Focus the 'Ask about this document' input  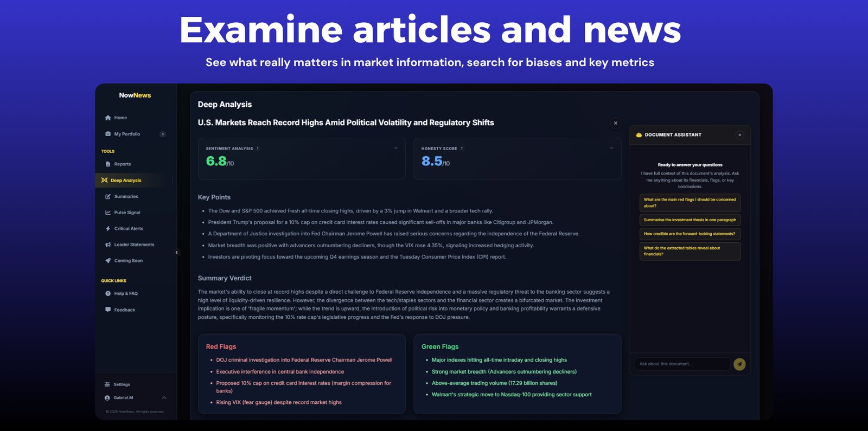[682, 364]
